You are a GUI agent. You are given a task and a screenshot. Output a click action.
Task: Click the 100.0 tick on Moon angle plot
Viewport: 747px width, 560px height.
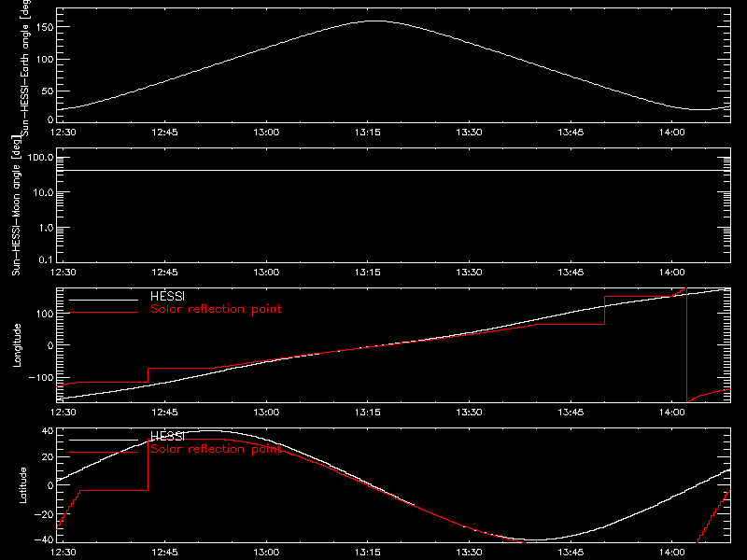click(40, 158)
